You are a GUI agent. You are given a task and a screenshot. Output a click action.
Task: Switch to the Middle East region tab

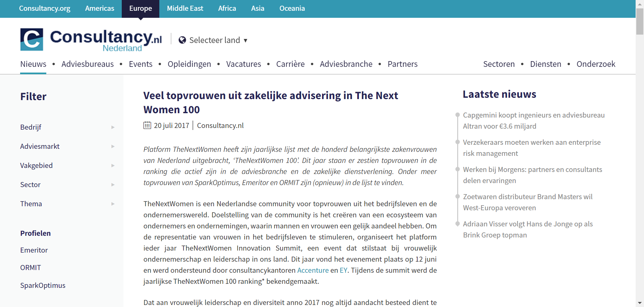click(185, 8)
